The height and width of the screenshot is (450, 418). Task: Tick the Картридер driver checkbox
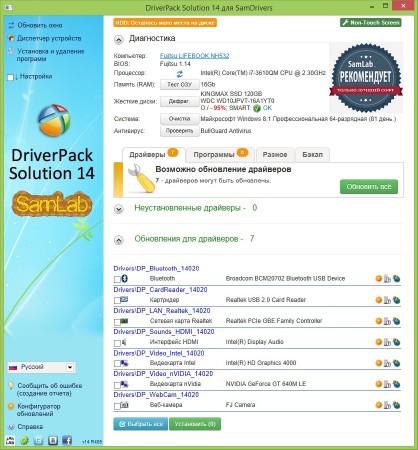pos(117,301)
